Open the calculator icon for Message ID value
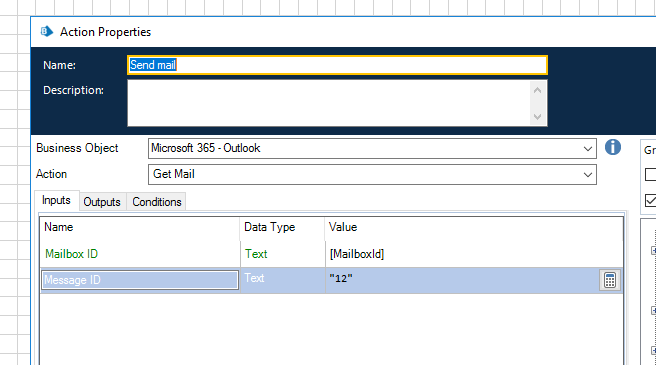Viewport: 656px width, 365px height. point(610,280)
